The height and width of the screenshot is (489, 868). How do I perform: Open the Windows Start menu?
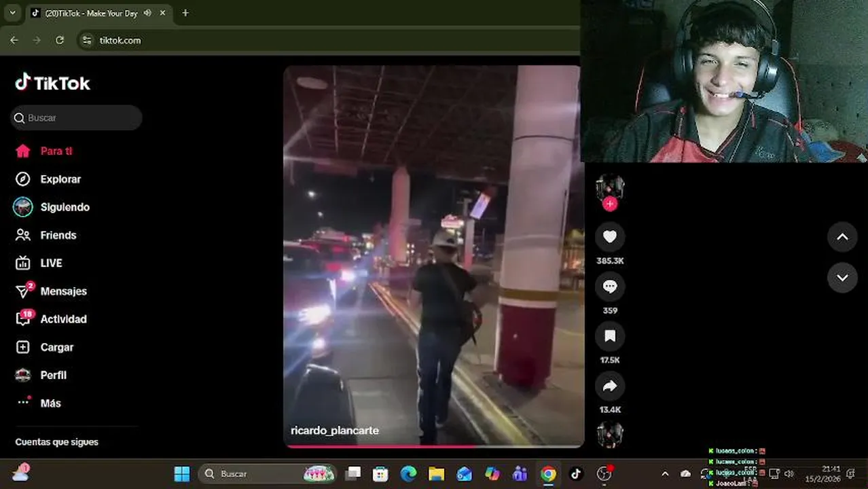point(182,474)
